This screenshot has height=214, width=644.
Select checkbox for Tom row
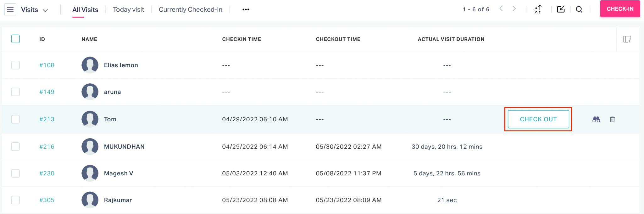point(15,119)
